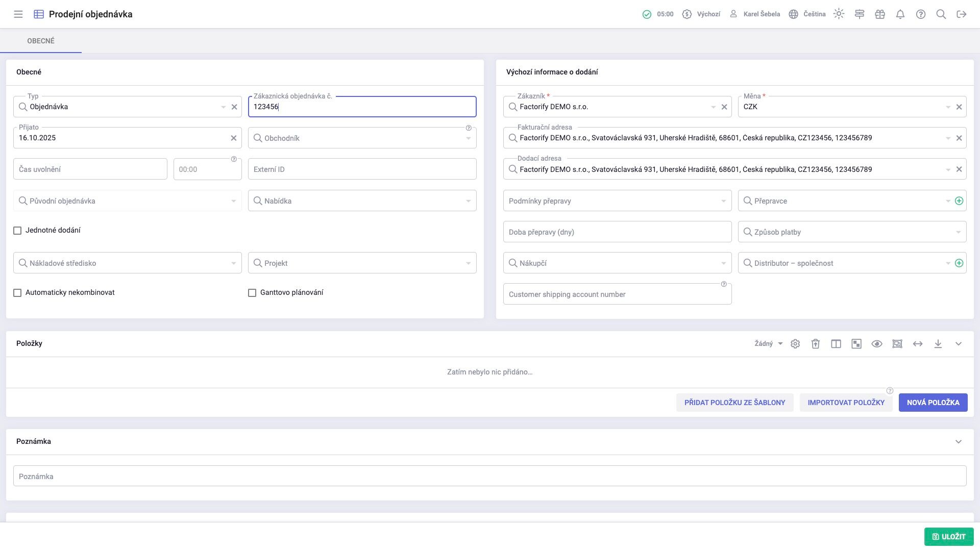
Task: Open the notifications bell
Action: coord(900,14)
